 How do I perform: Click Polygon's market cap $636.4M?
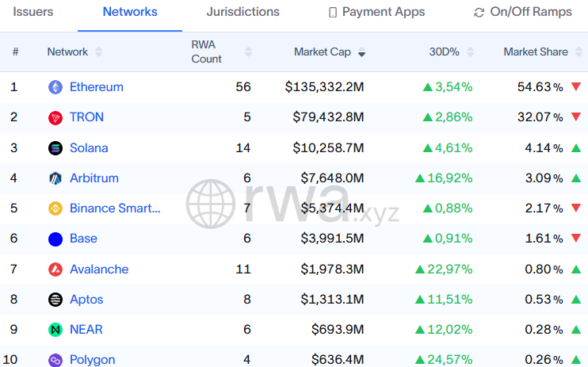coord(338,360)
